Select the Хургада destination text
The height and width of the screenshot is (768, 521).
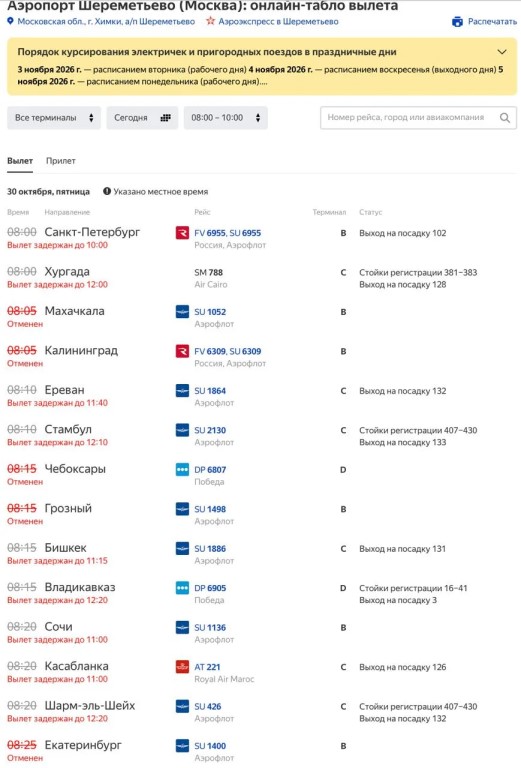point(67,272)
